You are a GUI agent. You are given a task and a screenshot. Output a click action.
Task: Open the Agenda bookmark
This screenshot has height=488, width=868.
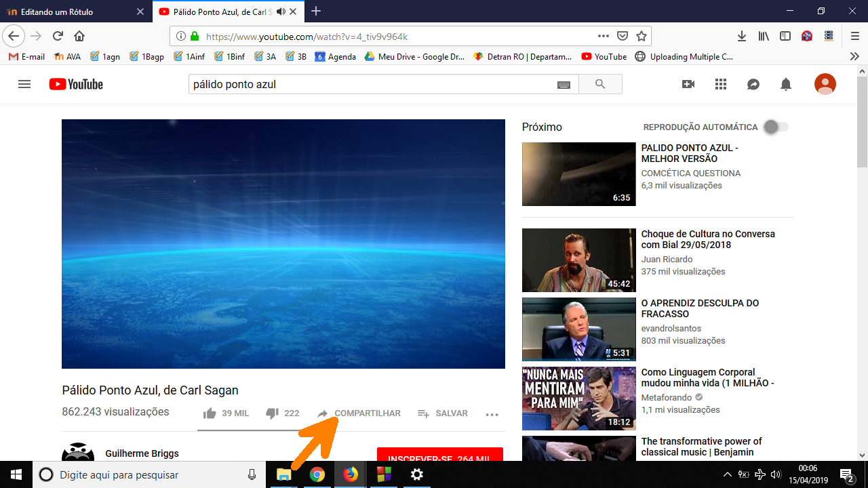point(336,57)
